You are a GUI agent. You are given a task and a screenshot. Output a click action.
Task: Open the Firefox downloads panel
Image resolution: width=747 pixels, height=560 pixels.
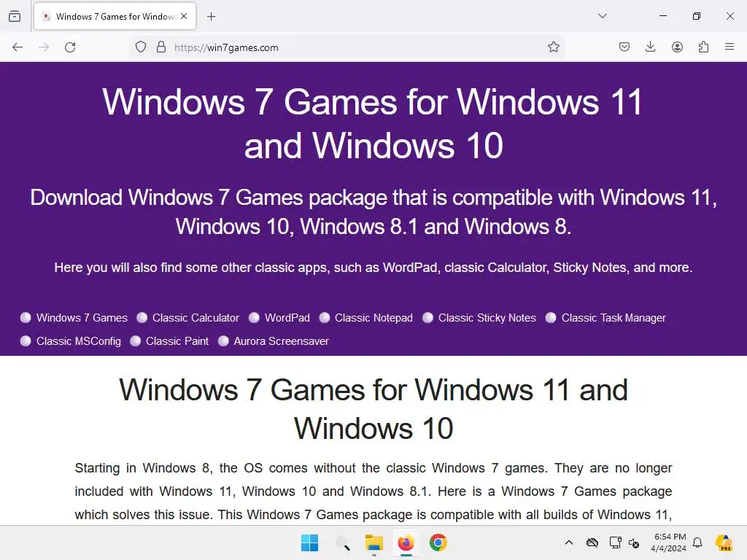650,47
